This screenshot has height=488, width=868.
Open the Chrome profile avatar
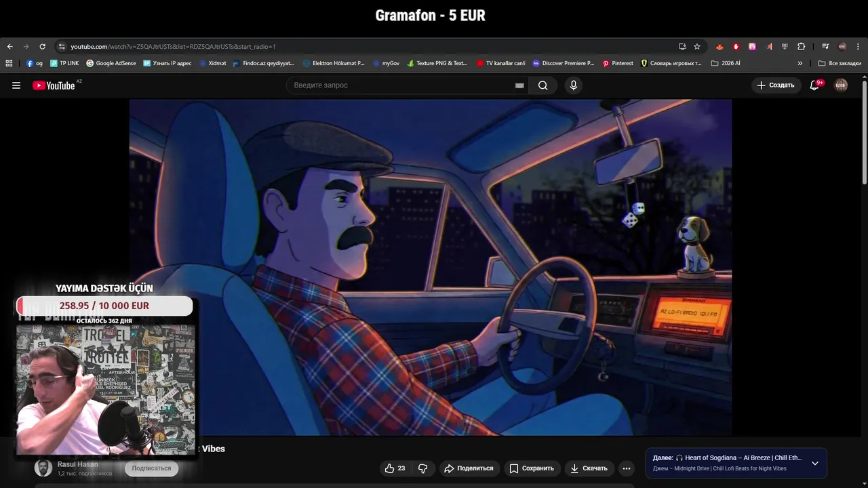click(x=842, y=47)
